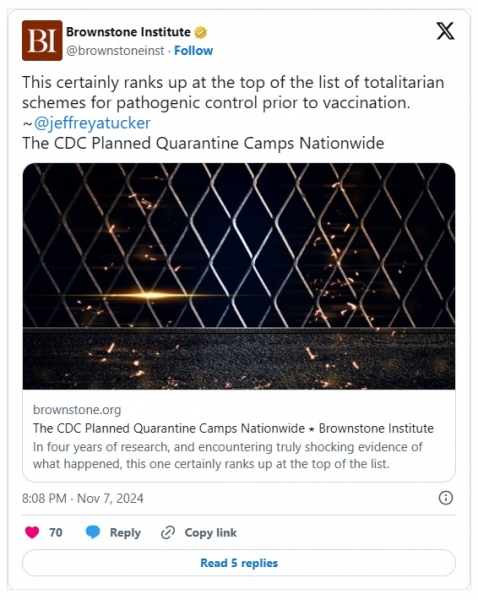Open the @brownstoneinst handle
The height and width of the screenshot is (600, 478).
coord(115,51)
